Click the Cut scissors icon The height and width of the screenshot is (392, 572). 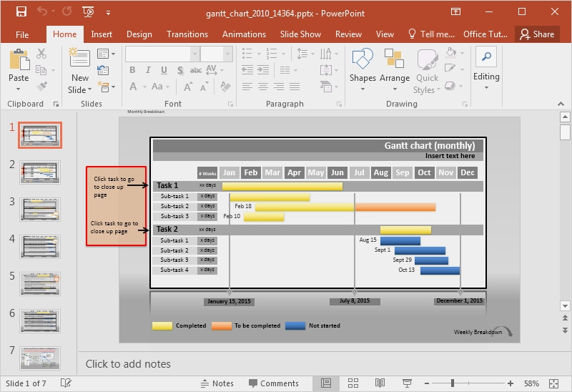pos(41,54)
